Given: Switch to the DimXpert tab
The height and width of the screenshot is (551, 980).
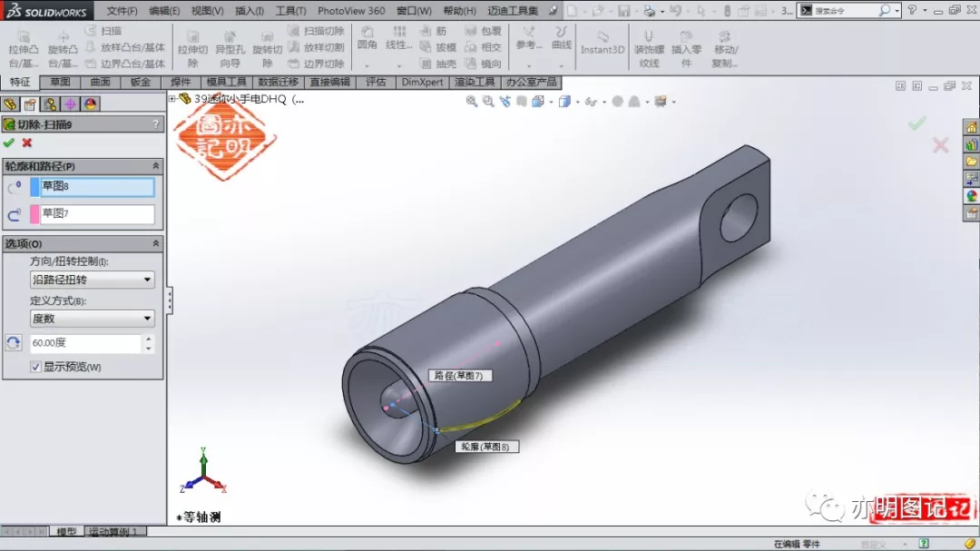Looking at the screenshot, I should tap(422, 82).
